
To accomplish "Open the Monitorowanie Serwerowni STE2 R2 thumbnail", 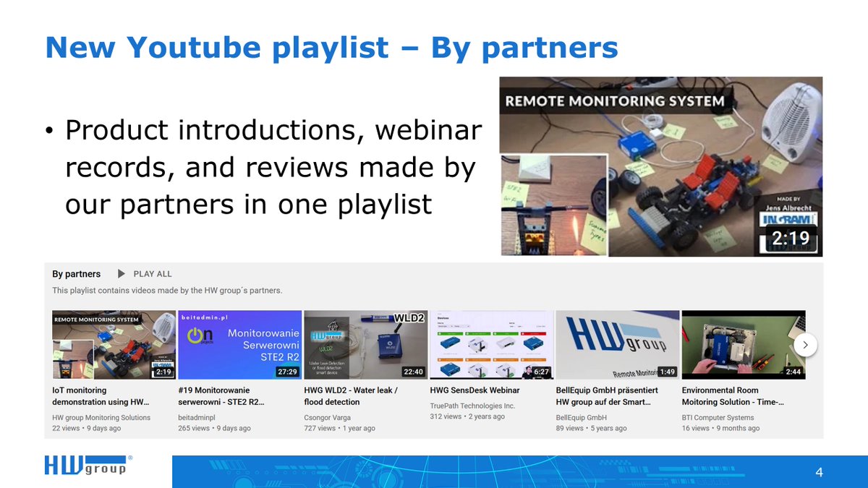I will coord(239,345).
